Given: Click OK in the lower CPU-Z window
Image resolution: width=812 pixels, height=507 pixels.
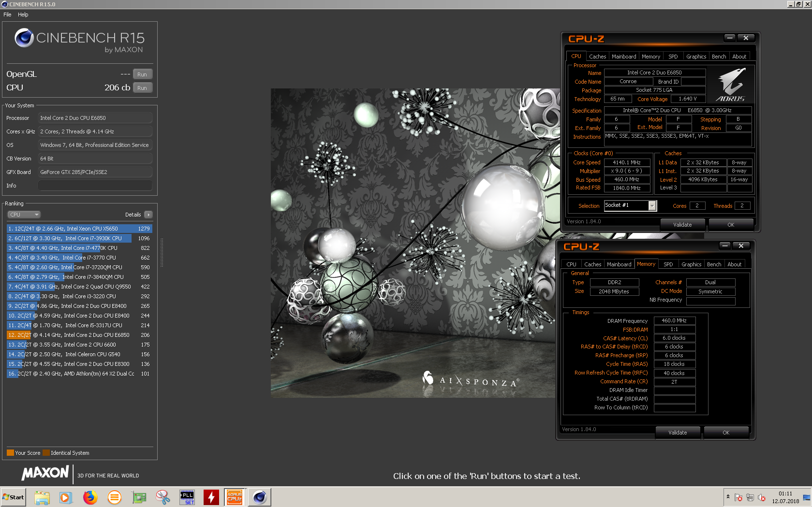Looking at the screenshot, I should (726, 433).
